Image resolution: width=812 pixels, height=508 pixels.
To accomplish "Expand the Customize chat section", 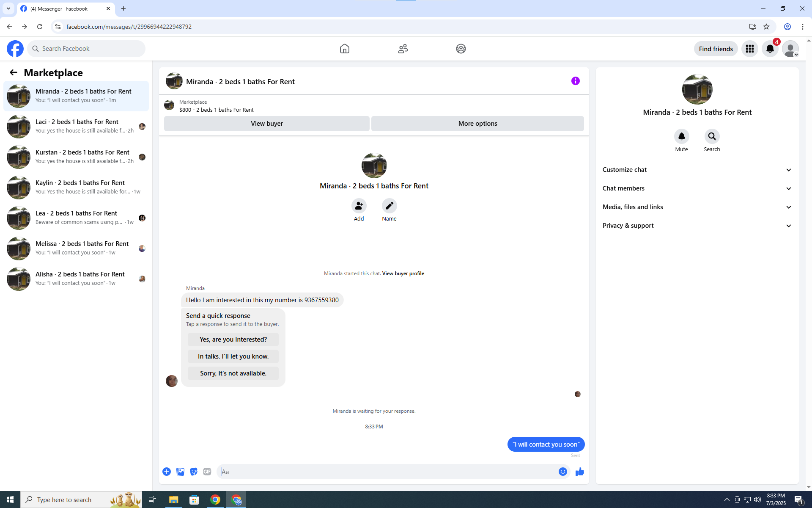I will point(697,170).
